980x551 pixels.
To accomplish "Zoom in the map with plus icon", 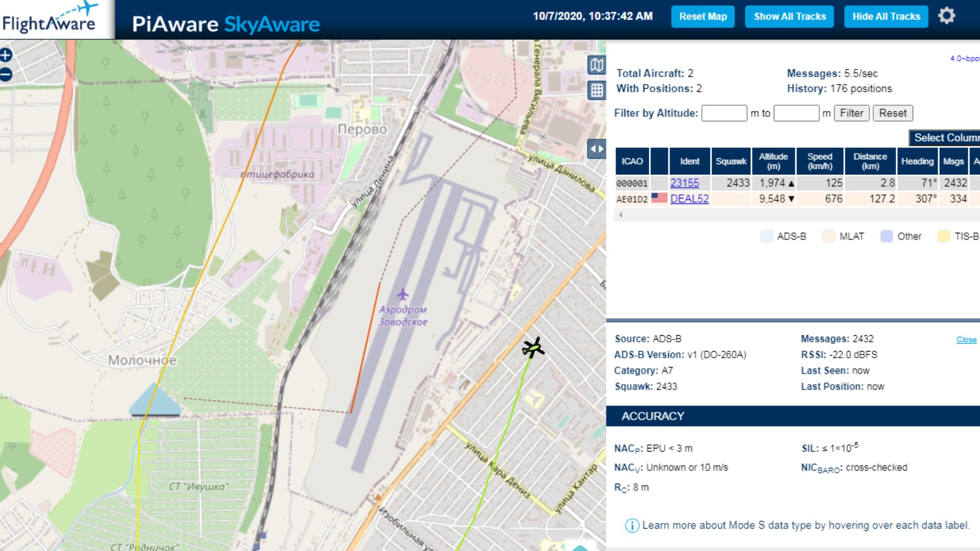I will (x=6, y=55).
